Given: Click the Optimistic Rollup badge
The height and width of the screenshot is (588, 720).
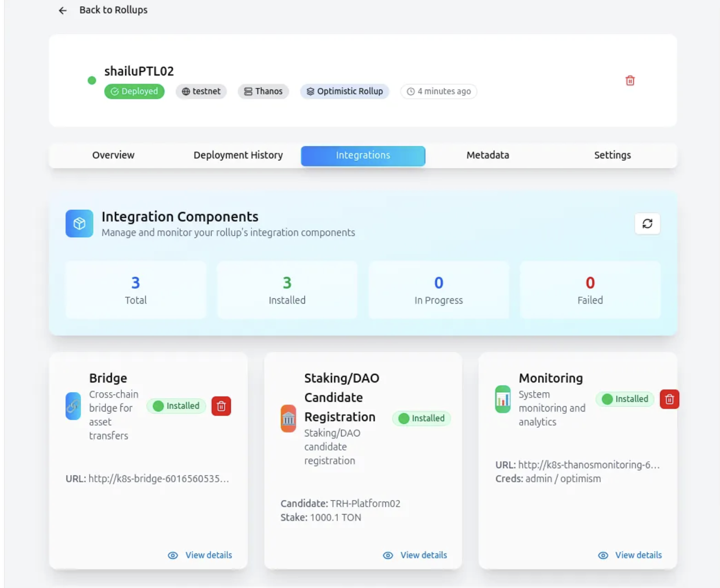Looking at the screenshot, I should click(345, 91).
